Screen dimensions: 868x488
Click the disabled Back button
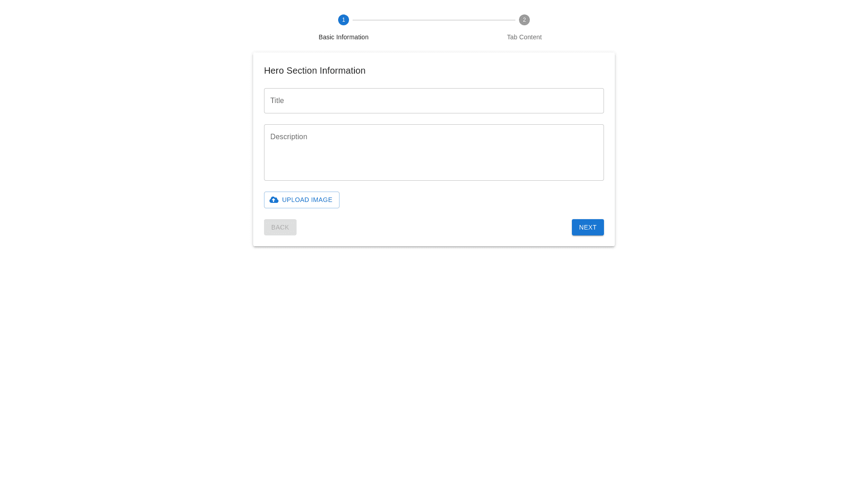[x=280, y=227]
